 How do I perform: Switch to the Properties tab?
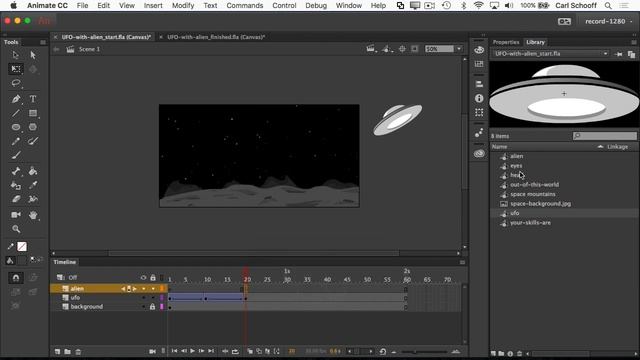coord(505,42)
